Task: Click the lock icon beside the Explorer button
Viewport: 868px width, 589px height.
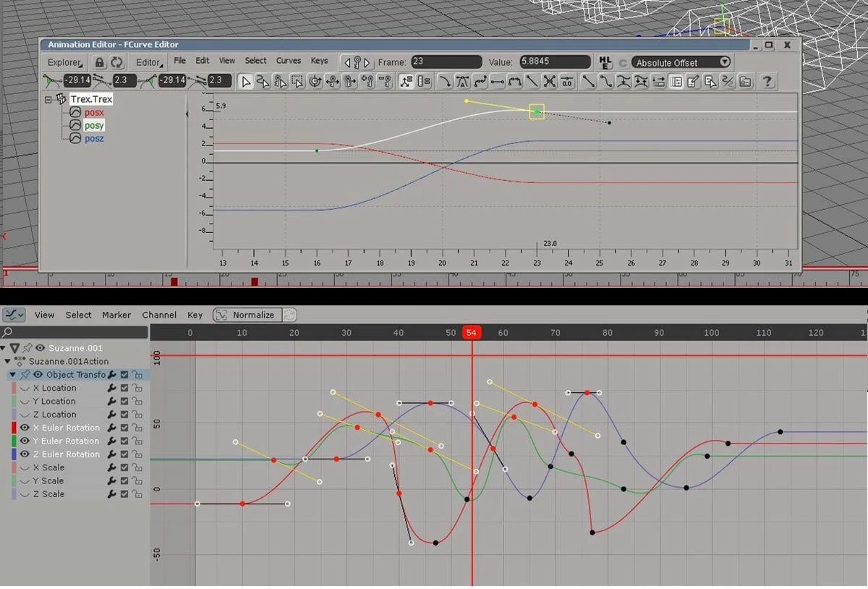Action: tap(101, 62)
